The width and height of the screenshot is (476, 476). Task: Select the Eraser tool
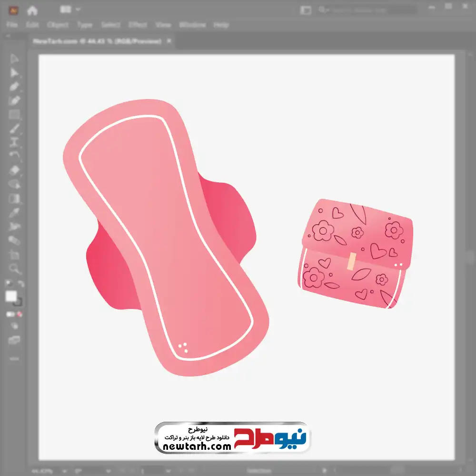click(x=14, y=170)
